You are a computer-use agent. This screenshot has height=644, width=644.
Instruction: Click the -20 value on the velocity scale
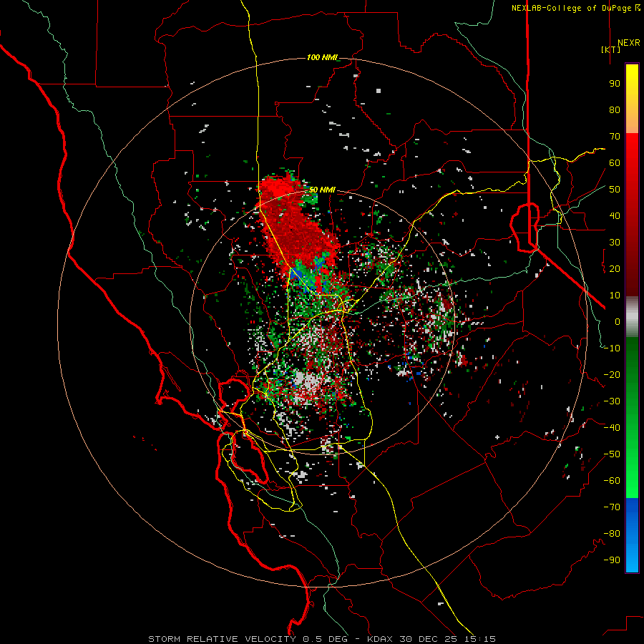point(612,375)
